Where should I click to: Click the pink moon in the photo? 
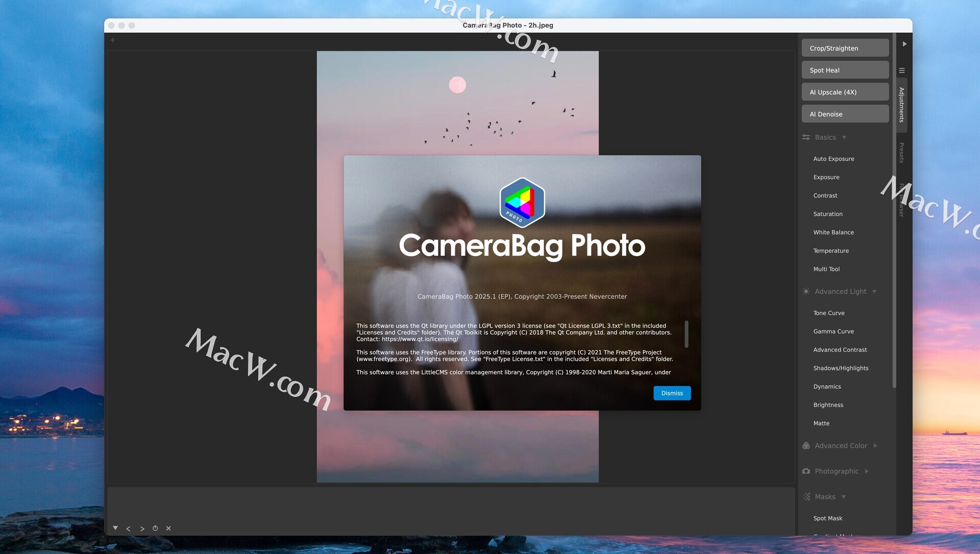[x=457, y=85]
